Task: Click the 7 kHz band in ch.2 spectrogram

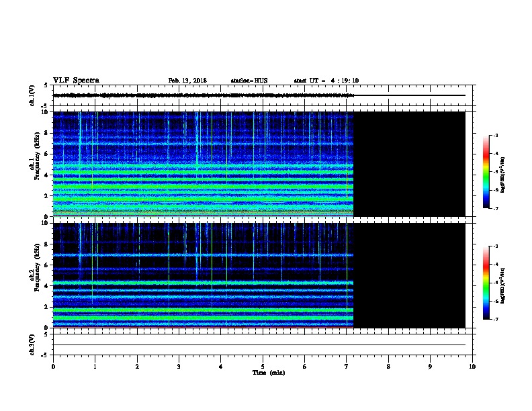Action: point(204,255)
